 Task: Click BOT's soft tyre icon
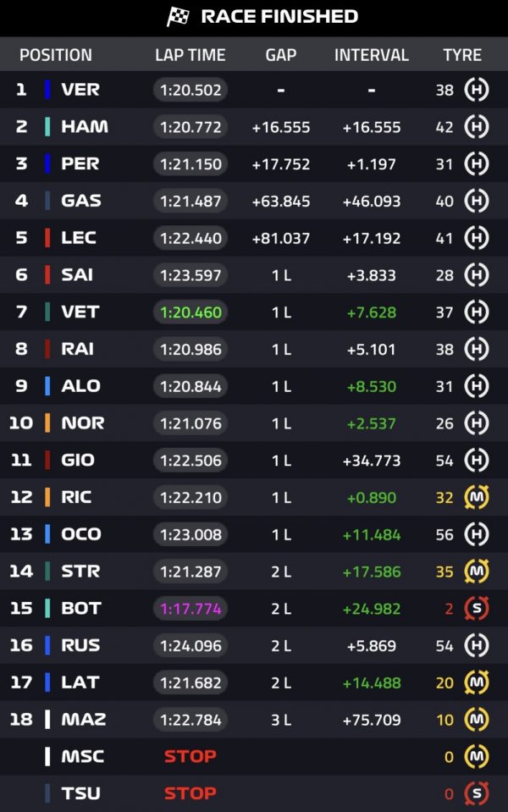[x=477, y=609]
